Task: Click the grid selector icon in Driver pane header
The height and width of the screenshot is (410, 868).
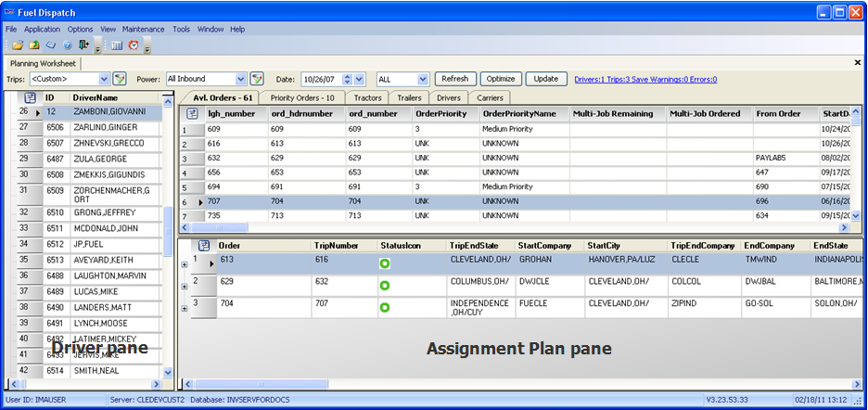Action: pyautogui.click(x=30, y=97)
